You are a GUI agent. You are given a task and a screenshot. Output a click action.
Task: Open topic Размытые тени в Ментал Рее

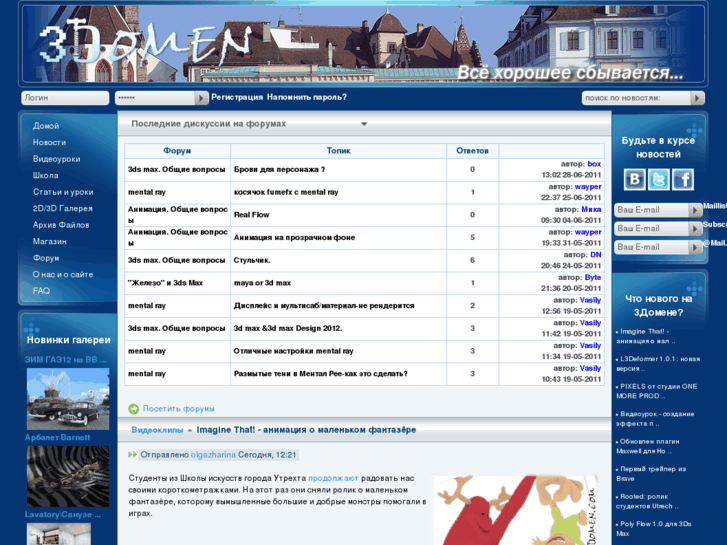point(321,374)
